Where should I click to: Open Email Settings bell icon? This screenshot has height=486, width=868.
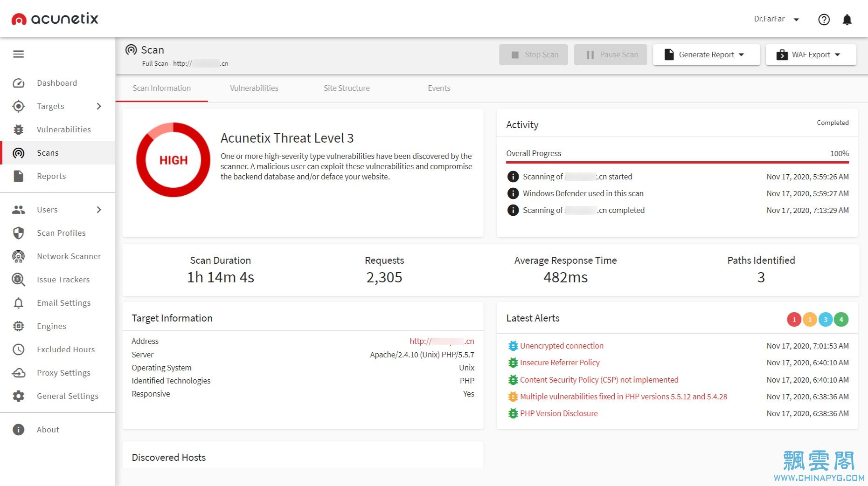pyautogui.click(x=19, y=303)
